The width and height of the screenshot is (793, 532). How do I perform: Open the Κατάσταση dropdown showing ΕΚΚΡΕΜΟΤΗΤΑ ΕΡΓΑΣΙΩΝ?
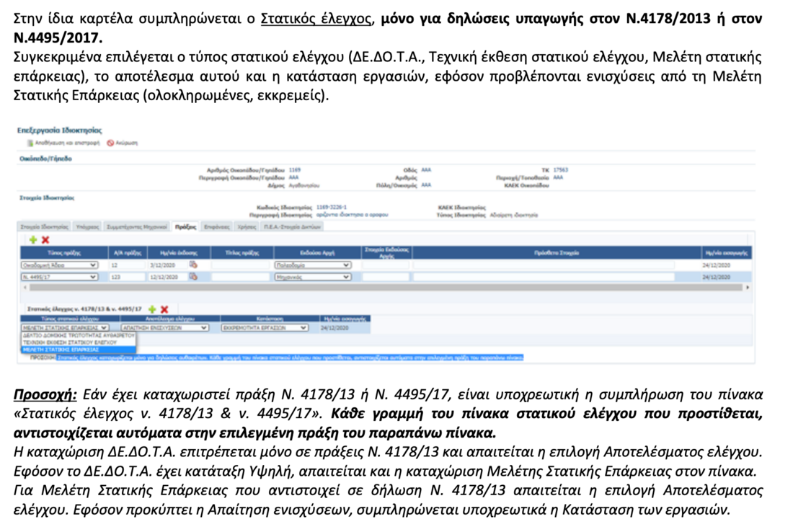coord(303,327)
